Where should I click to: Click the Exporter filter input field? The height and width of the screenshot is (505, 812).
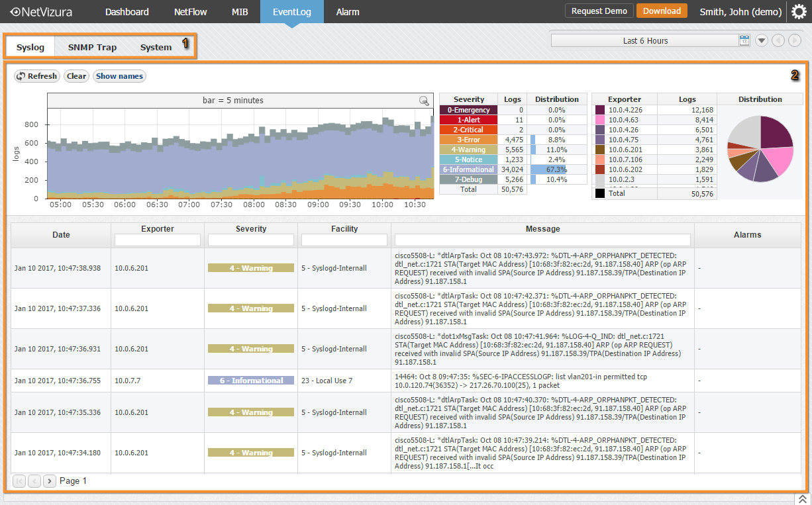(x=158, y=240)
